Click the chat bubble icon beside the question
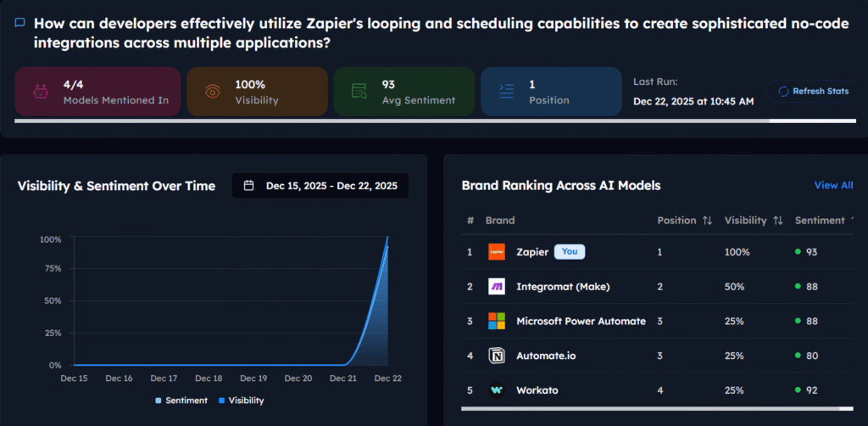Screen dimensions: 868x426 [20, 23]
